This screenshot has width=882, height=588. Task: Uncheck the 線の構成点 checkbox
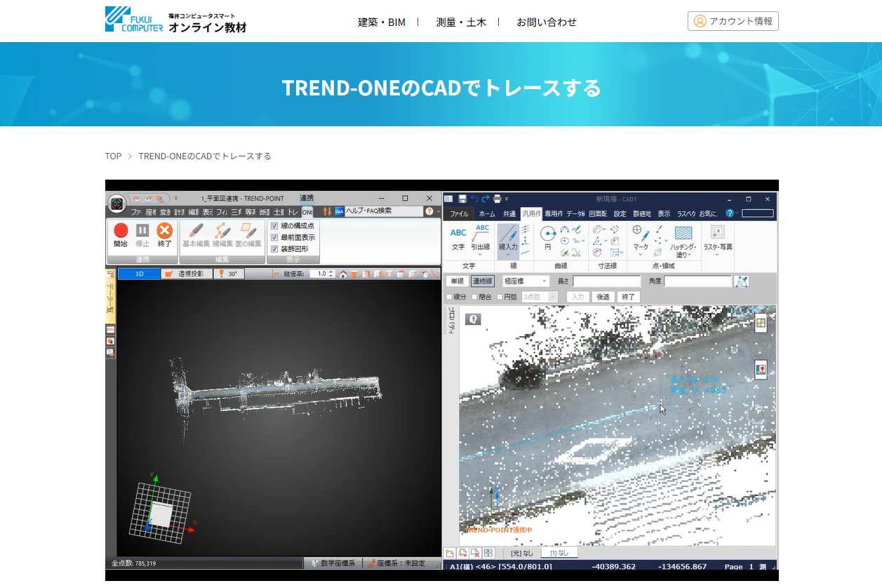(274, 227)
